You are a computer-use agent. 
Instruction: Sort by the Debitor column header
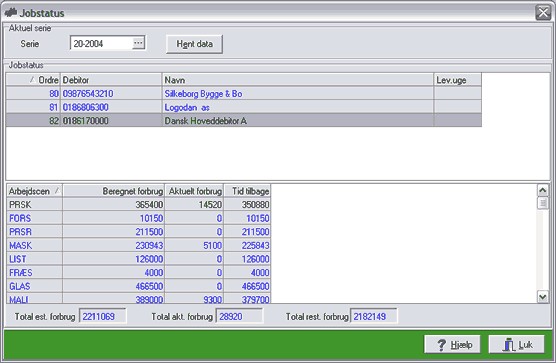111,80
